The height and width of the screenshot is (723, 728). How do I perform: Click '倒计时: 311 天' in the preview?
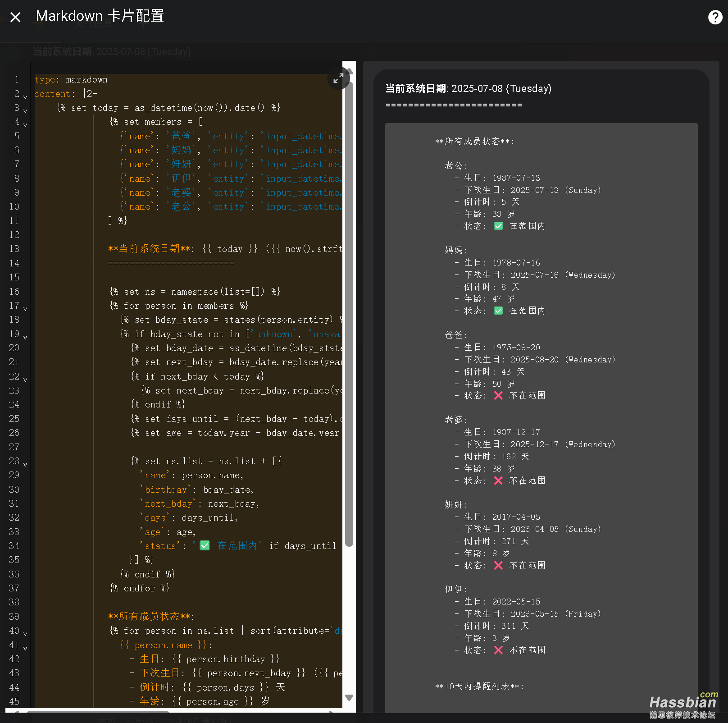coord(496,626)
